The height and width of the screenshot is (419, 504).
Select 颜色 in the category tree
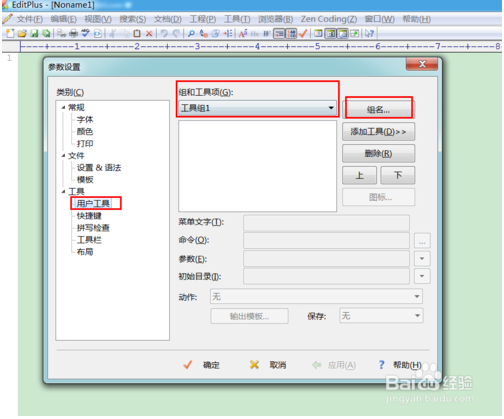(85, 132)
